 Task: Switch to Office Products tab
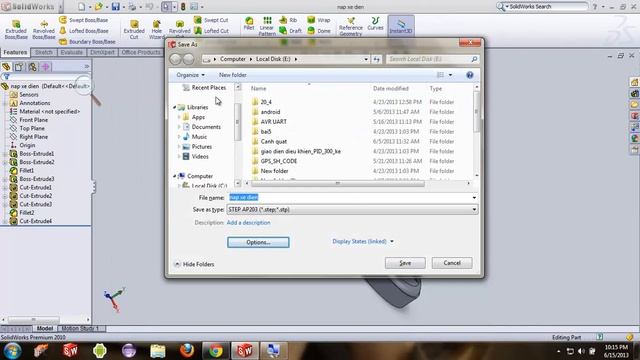[x=141, y=52]
